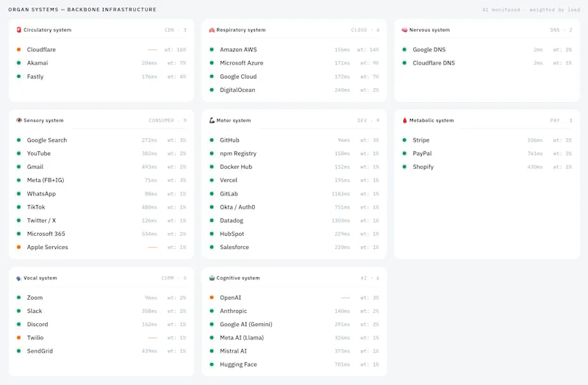The width and height of the screenshot is (588, 385).
Task: Select the YouTube row
Action: [101, 154]
